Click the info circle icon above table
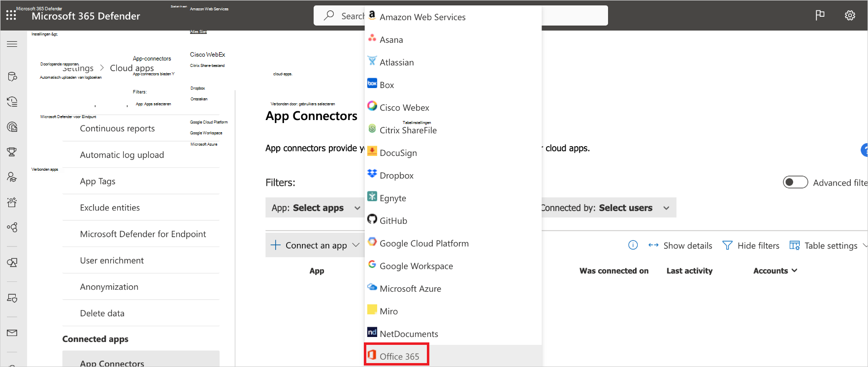The height and width of the screenshot is (367, 868). pyautogui.click(x=633, y=245)
